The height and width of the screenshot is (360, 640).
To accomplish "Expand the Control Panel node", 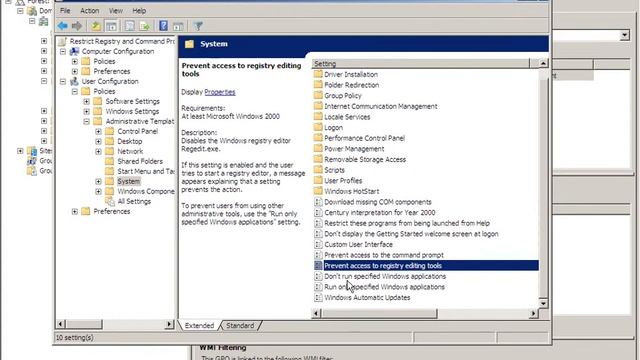I will point(98,131).
